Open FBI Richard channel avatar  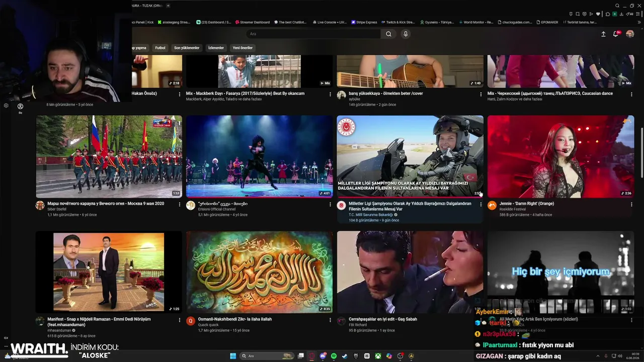click(x=341, y=321)
